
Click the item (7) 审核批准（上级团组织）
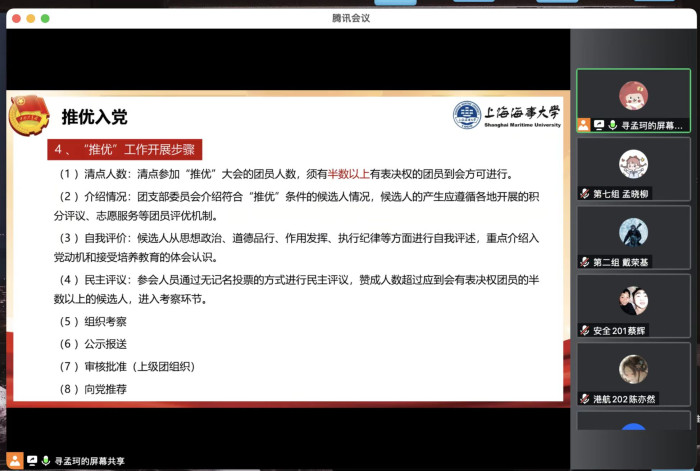click(127, 367)
